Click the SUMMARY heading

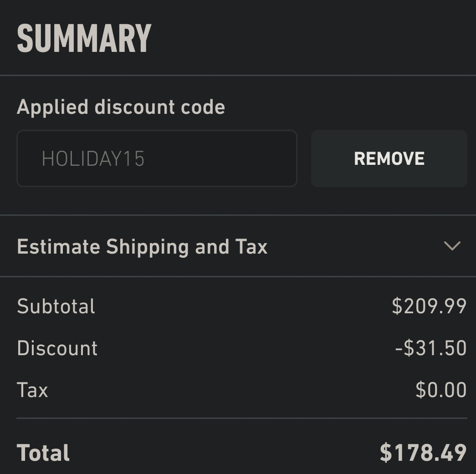[x=84, y=39]
